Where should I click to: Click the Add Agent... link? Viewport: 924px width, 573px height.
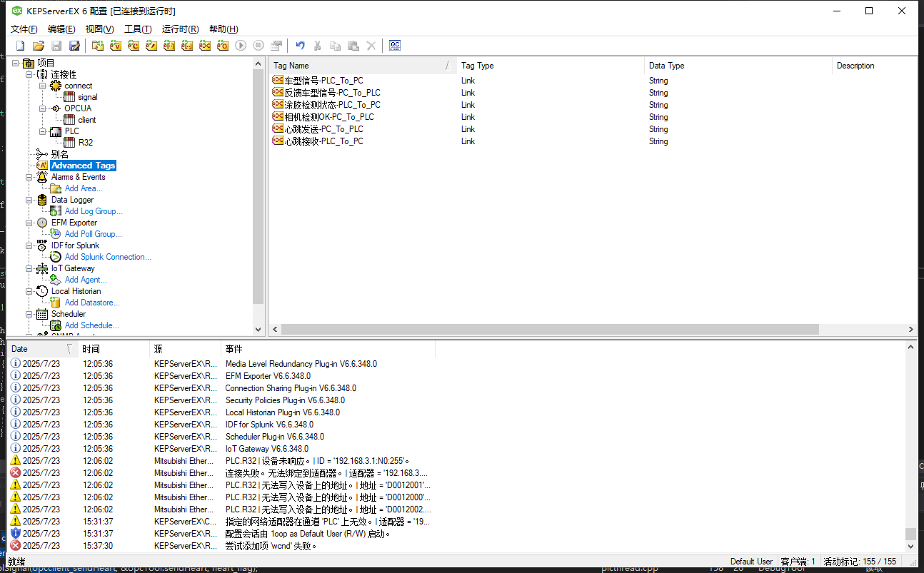(x=86, y=280)
